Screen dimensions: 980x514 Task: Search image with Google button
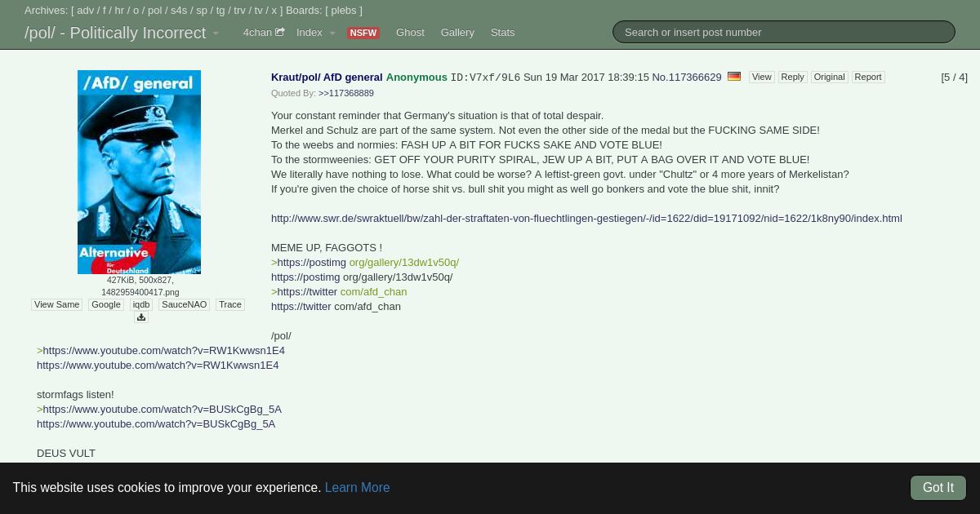point(106,304)
